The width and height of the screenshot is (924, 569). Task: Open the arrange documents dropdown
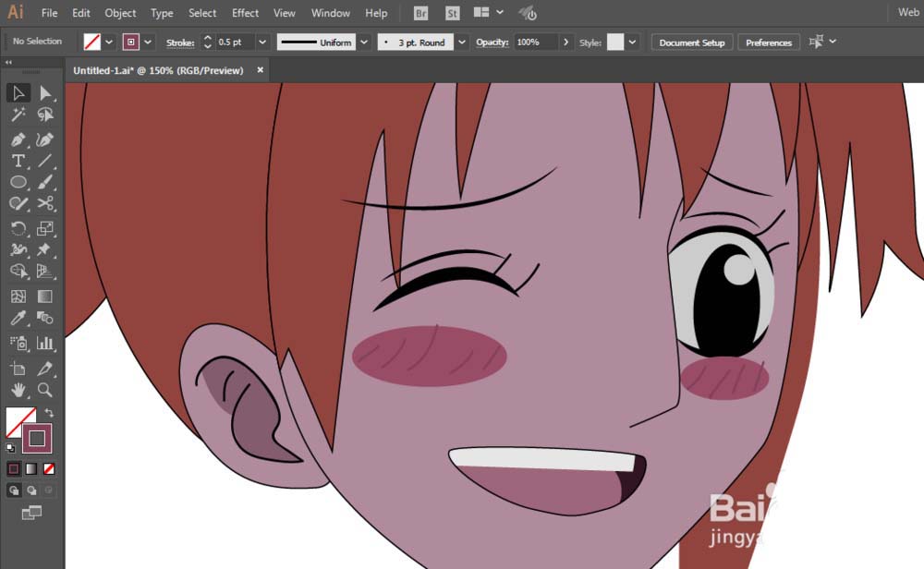(x=500, y=12)
